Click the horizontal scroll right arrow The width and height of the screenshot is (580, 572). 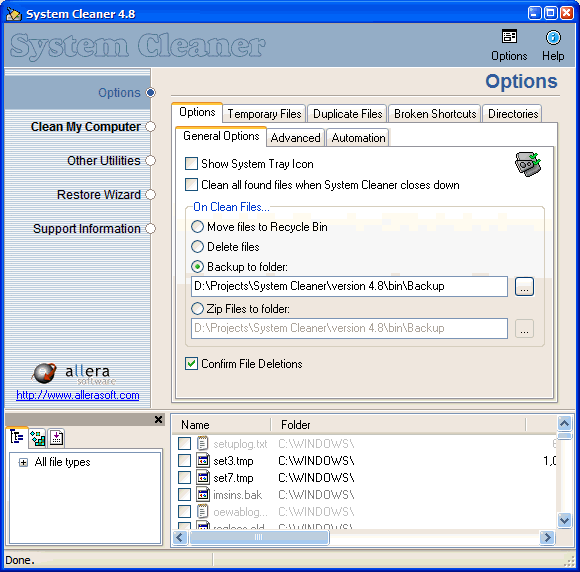547,537
